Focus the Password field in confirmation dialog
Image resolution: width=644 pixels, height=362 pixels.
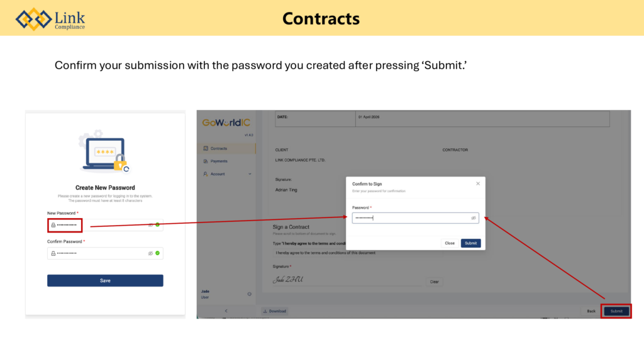click(409, 218)
